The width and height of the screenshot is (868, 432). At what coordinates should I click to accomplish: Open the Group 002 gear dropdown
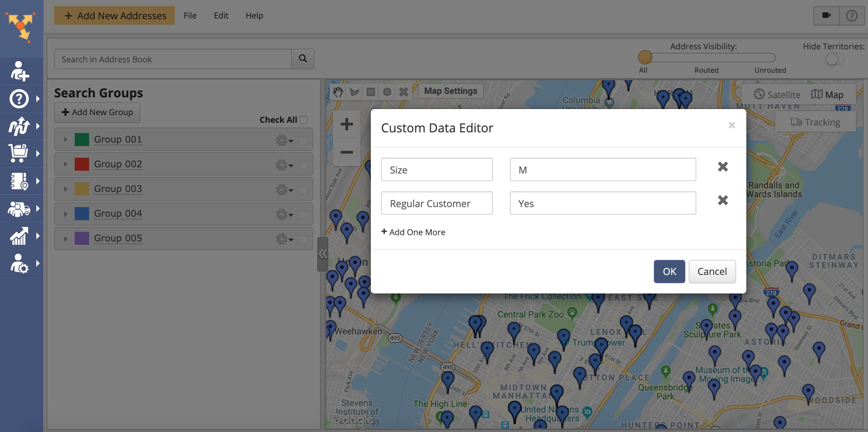pyautogui.click(x=284, y=165)
